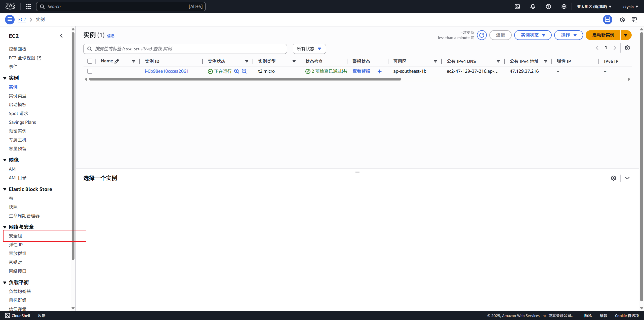Click the table horizontal scrollbar

click(245, 79)
